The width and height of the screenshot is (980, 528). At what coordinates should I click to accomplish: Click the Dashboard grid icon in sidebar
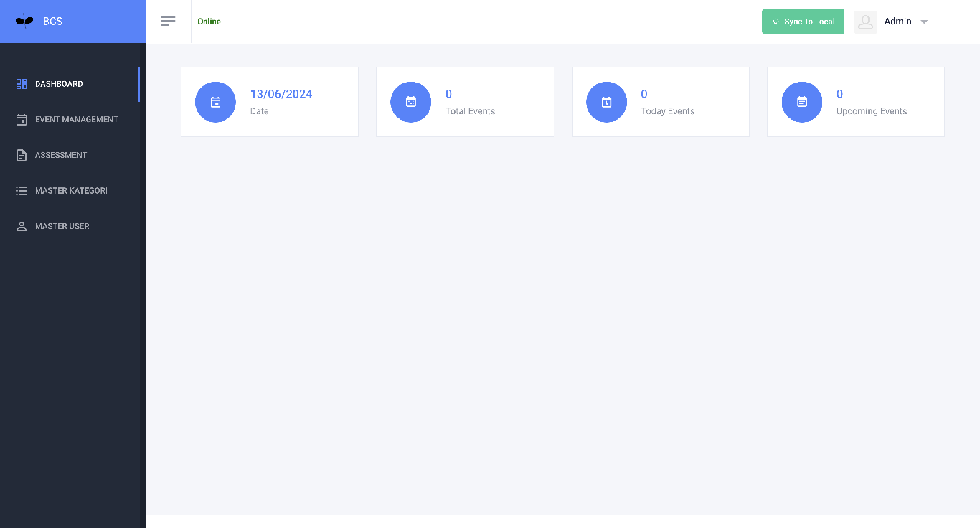(22, 84)
